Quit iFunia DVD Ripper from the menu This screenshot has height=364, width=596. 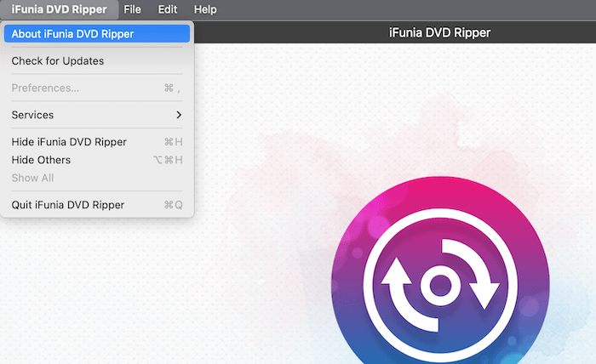pyautogui.click(x=68, y=205)
